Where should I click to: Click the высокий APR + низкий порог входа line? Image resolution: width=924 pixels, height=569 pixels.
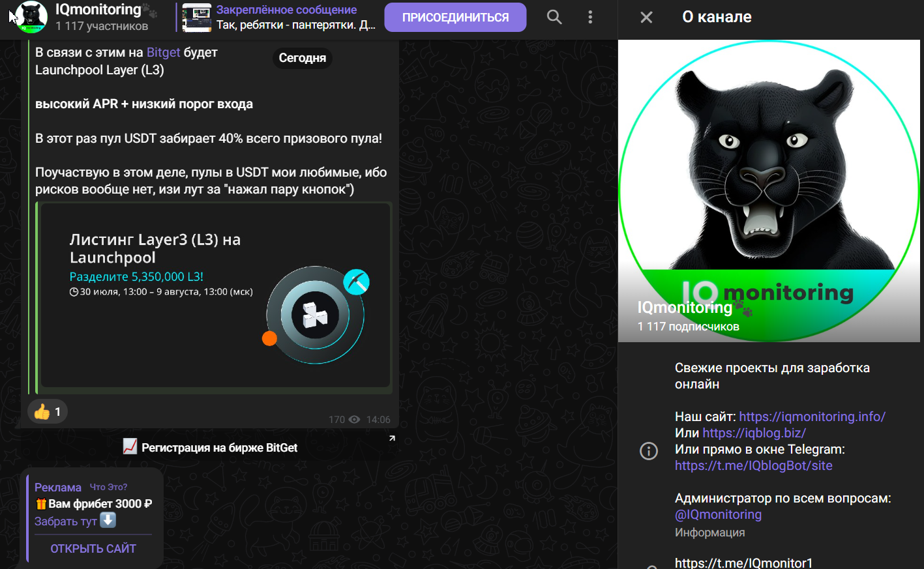coord(144,104)
